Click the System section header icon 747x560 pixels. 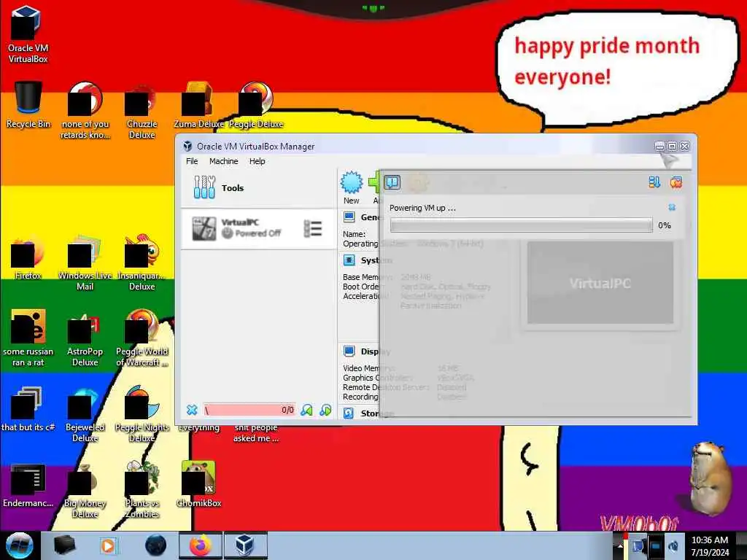[349, 260]
